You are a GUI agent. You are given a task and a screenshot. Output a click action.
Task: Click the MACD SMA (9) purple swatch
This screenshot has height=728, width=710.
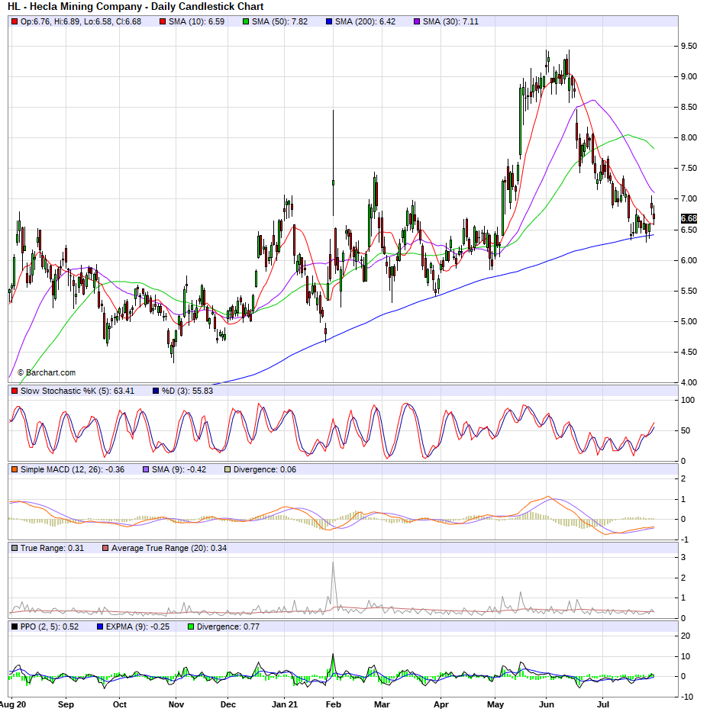pyautogui.click(x=146, y=469)
